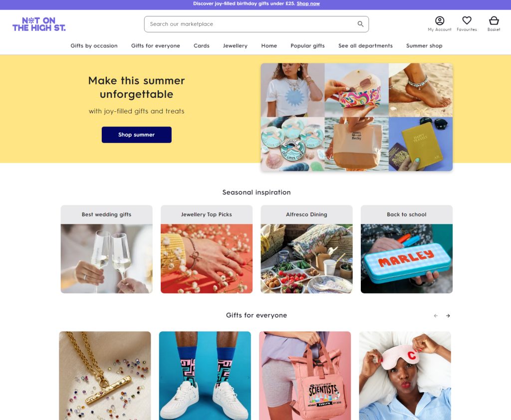Open the My Account icon
511x420 pixels.
[439, 21]
